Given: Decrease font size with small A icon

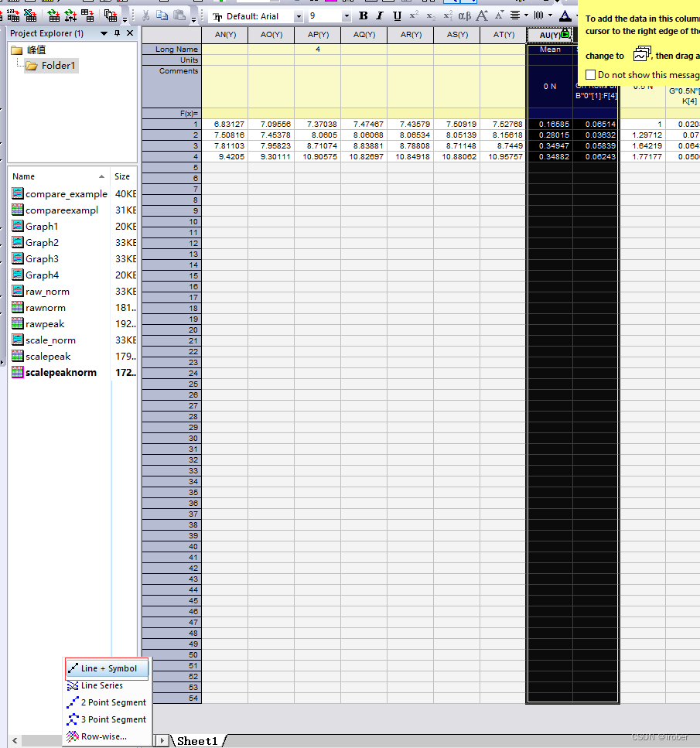Looking at the screenshot, I should coord(499,15).
